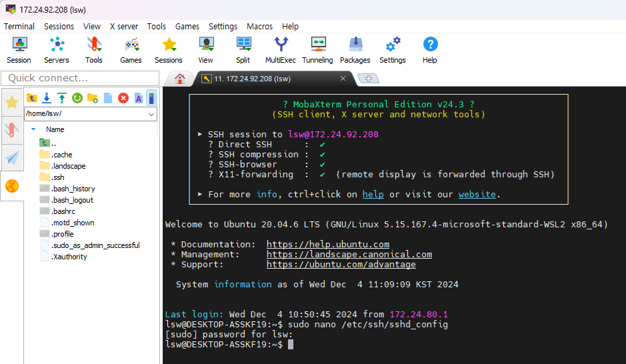626x364 pixels.
Task: Select the .Xauthority file
Action: pyautogui.click(x=63, y=257)
